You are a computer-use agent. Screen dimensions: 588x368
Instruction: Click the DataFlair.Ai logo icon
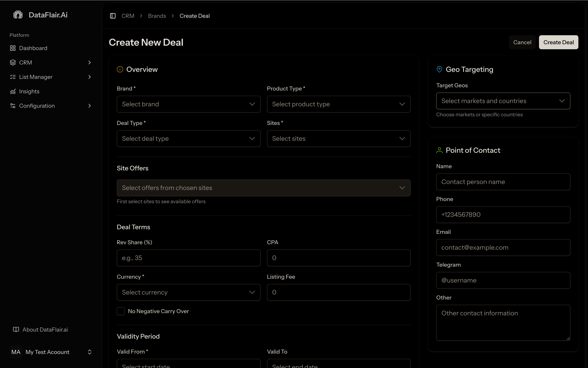(x=18, y=15)
